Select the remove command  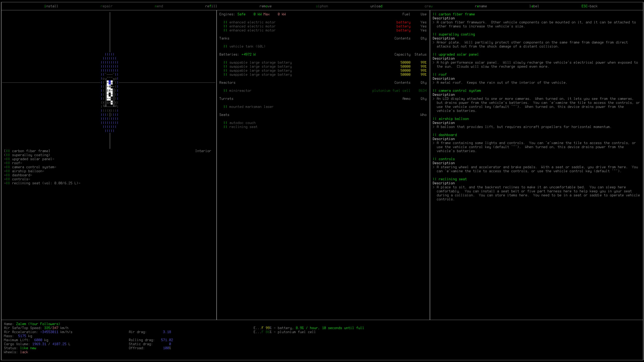tap(265, 6)
